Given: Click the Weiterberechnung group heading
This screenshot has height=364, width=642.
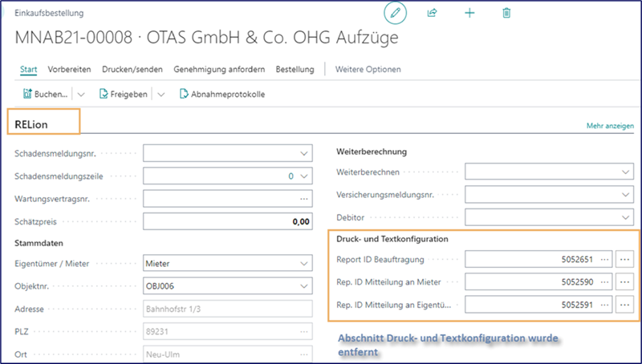Looking at the screenshot, I should (372, 152).
